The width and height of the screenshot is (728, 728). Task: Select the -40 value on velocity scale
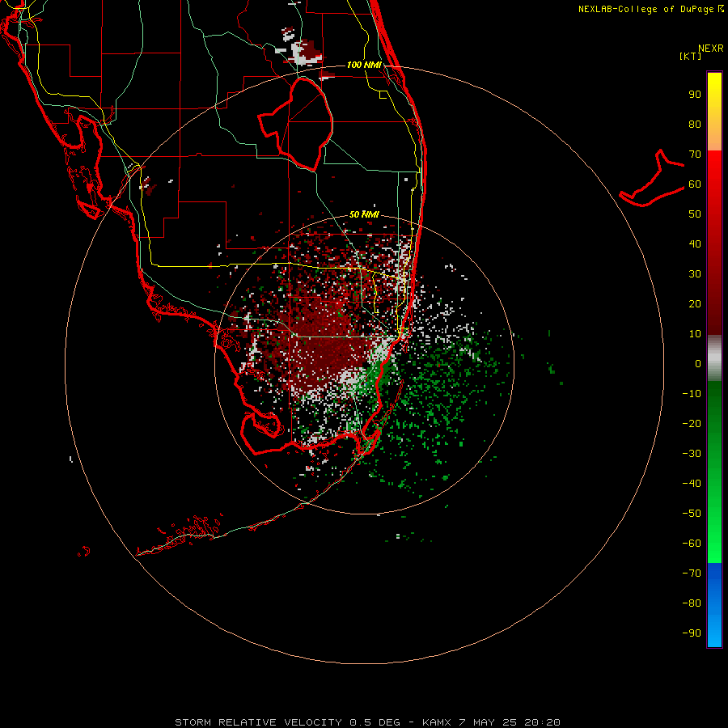[692, 484]
